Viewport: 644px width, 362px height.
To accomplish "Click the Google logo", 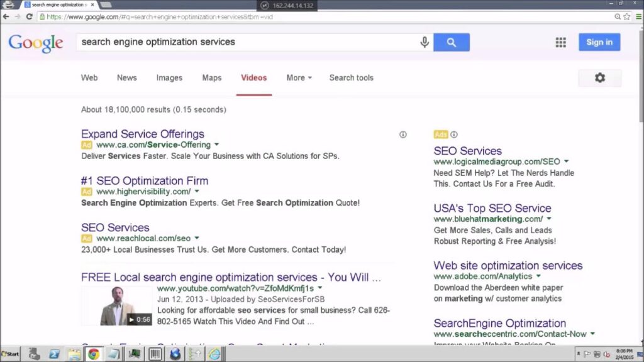I will click(x=36, y=43).
